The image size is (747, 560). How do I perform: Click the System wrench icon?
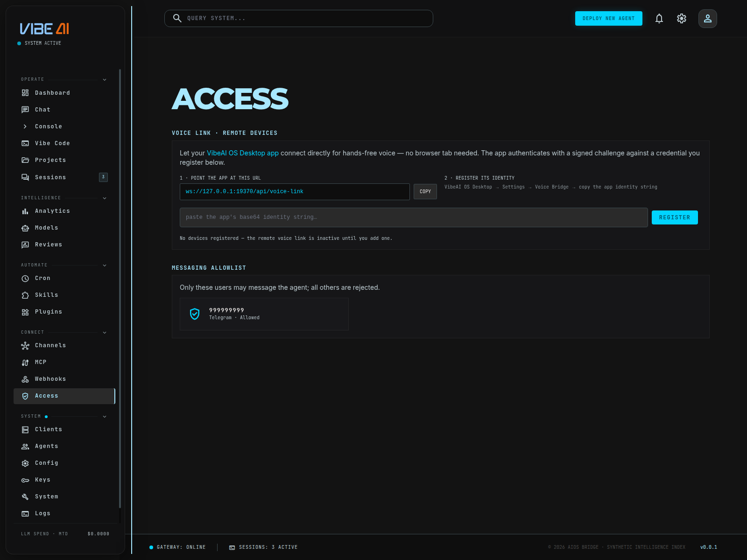[x=25, y=497]
